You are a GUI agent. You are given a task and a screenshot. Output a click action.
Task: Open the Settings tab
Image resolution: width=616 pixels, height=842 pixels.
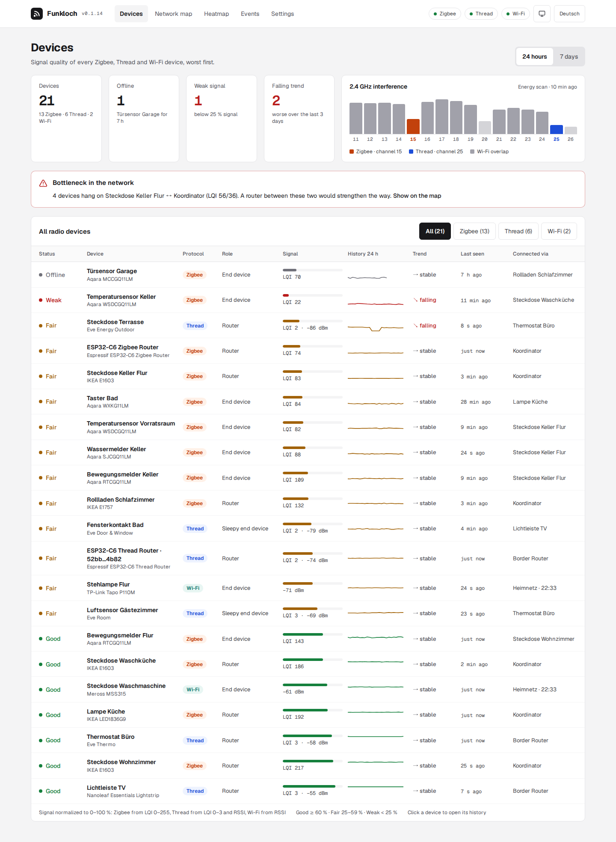click(283, 14)
